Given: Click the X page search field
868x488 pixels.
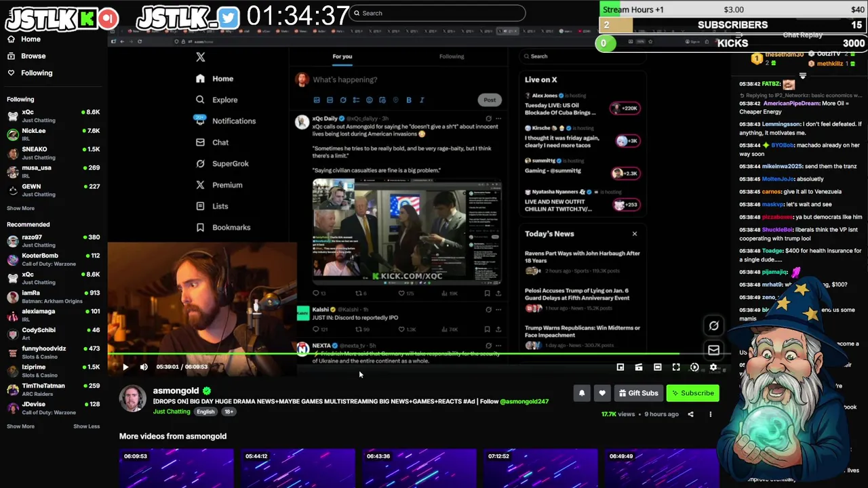Looking at the screenshot, I should click(x=583, y=56).
